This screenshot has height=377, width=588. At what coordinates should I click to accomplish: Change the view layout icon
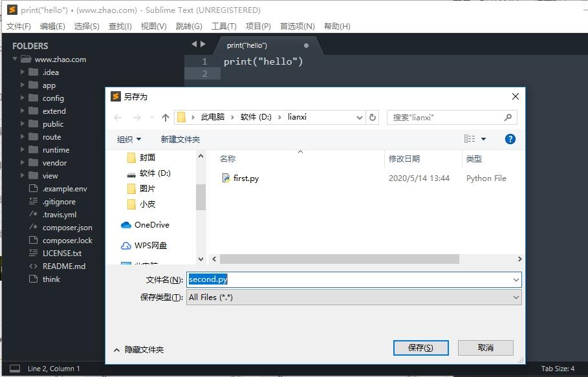tap(470, 139)
